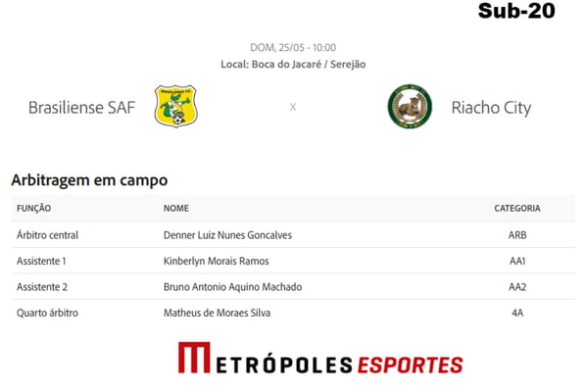The height and width of the screenshot is (392, 586).
Task: Click the Metrópoles red M logo
Action: coord(194,358)
